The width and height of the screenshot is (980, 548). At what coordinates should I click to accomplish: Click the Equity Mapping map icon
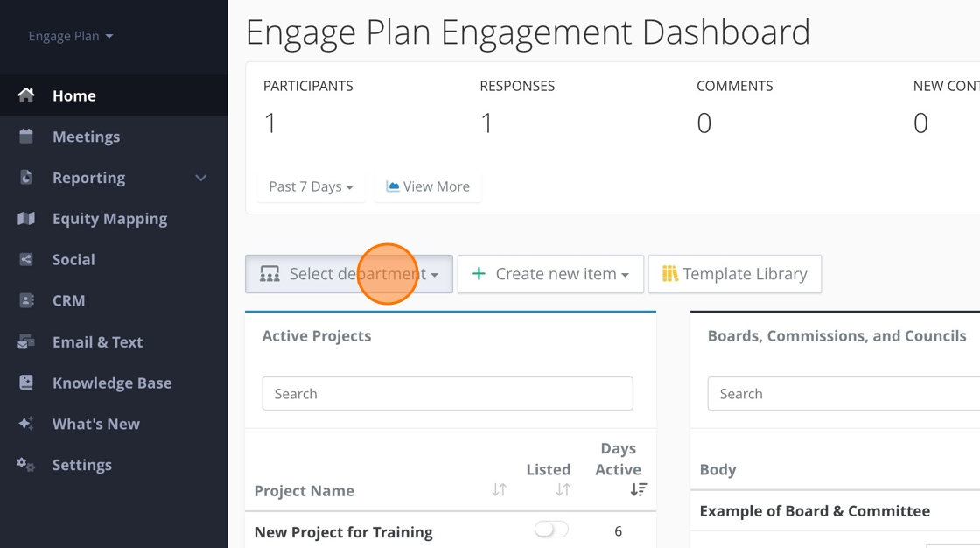[x=26, y=219]
